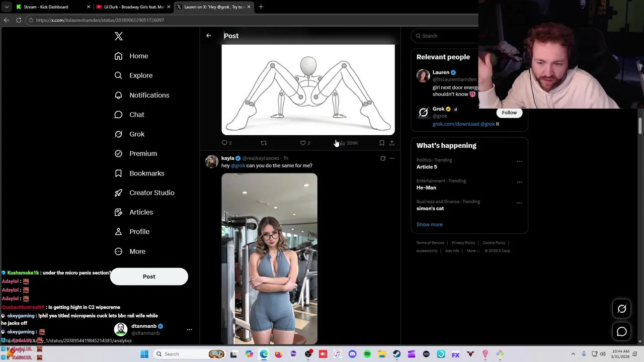Close the Lauren on X tab
Image resolution: width=644 pixels, height=362 pixels.
249,7
